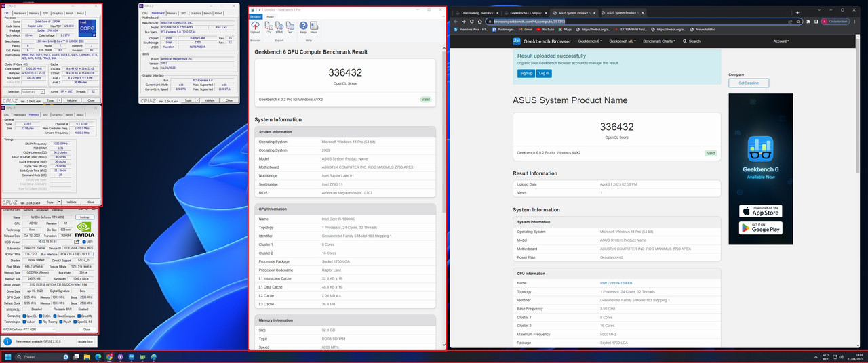Toggle the Vulkan checkbox in GPU-Z
Screen dimensions: 868x363
(24, 322)
